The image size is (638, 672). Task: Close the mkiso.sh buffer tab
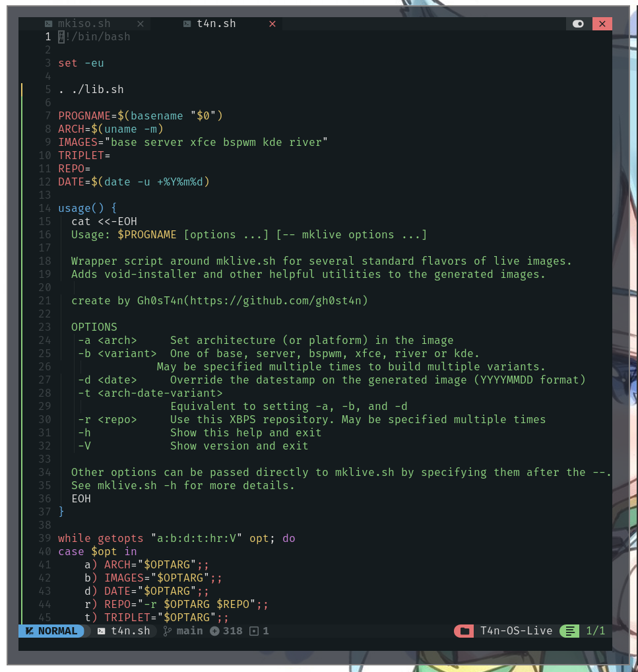140,24
